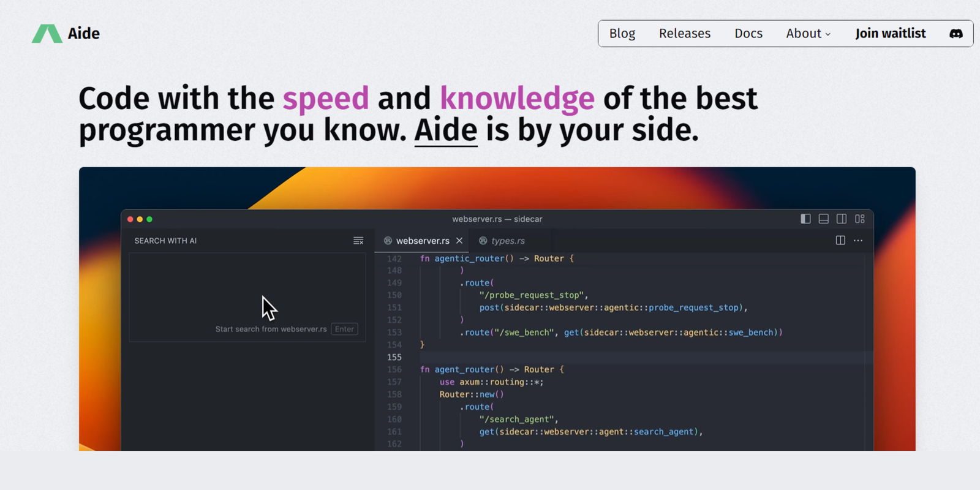Click the Aide logo in header
The height and width of the screenshot is (490, 980).
66,34
